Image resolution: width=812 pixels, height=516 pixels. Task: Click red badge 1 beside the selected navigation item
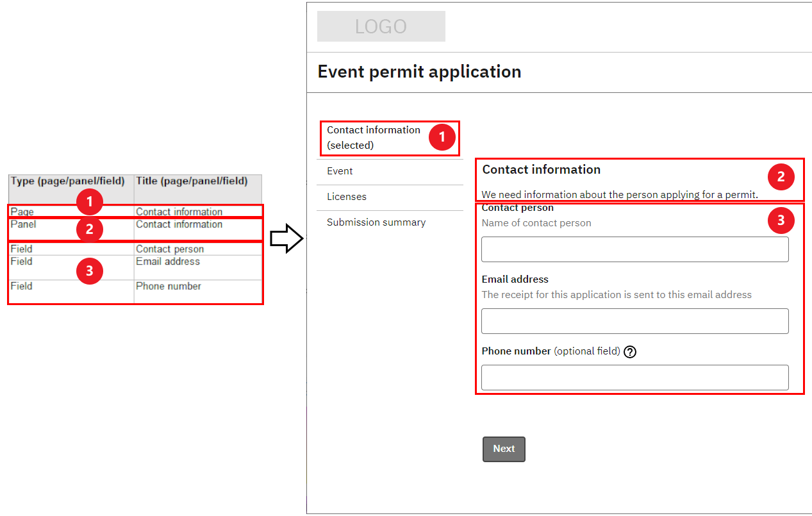[x=442, y=137]
